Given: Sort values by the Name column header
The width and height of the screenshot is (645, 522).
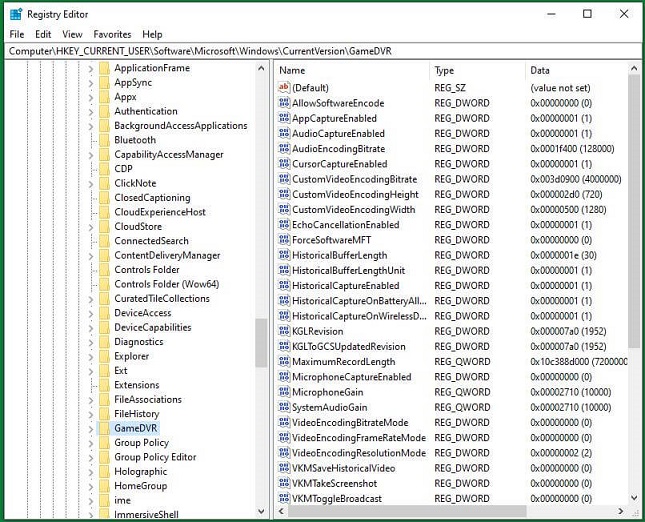Looking at the screenshot, I should click(352, 70).
